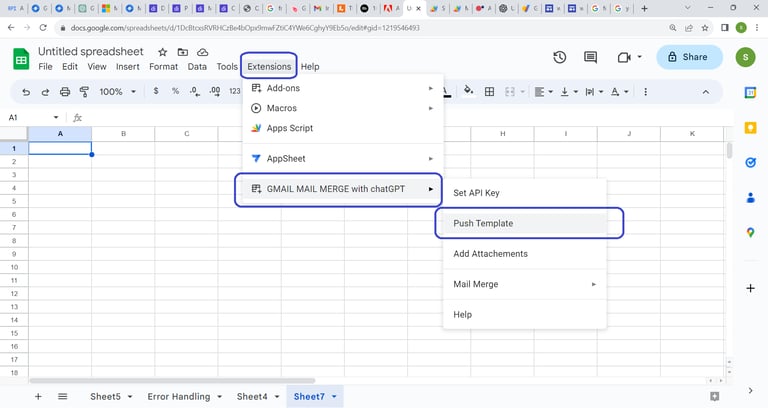Check cloud document status icon
Screen dimensions: 768x408
click(x=203, y=52)
